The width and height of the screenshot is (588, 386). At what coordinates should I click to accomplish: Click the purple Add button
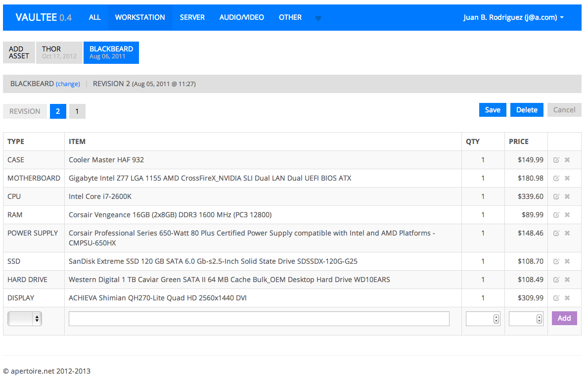564,319
